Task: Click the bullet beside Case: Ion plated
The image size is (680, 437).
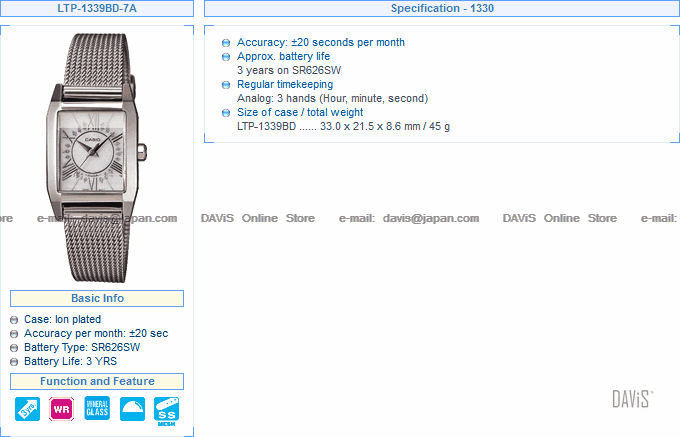Action: 14,320
